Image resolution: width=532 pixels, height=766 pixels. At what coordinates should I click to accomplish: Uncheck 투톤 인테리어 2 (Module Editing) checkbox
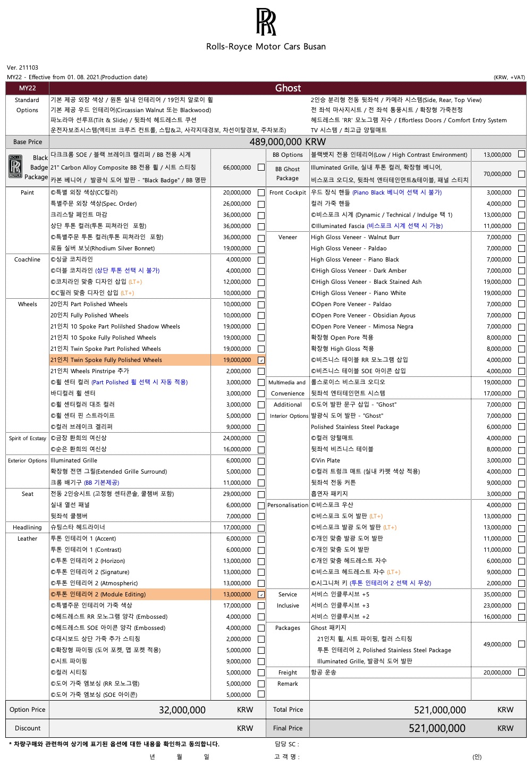(261, 595)
